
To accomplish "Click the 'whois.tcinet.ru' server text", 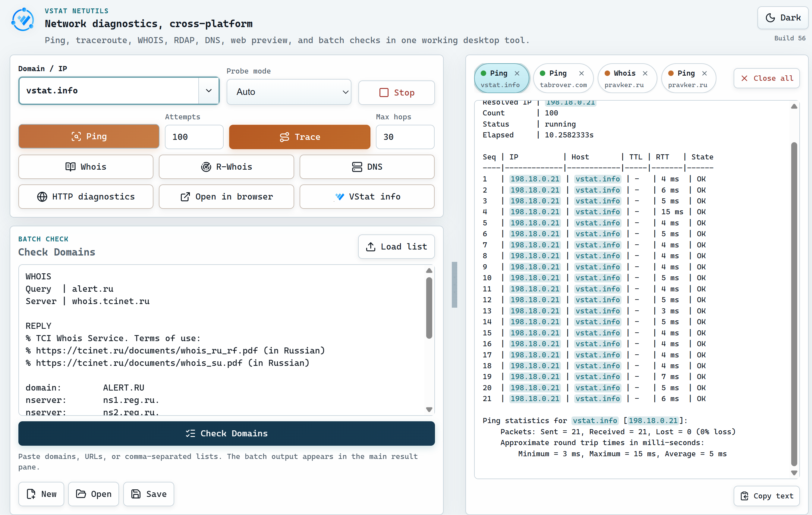I will 111,301.
